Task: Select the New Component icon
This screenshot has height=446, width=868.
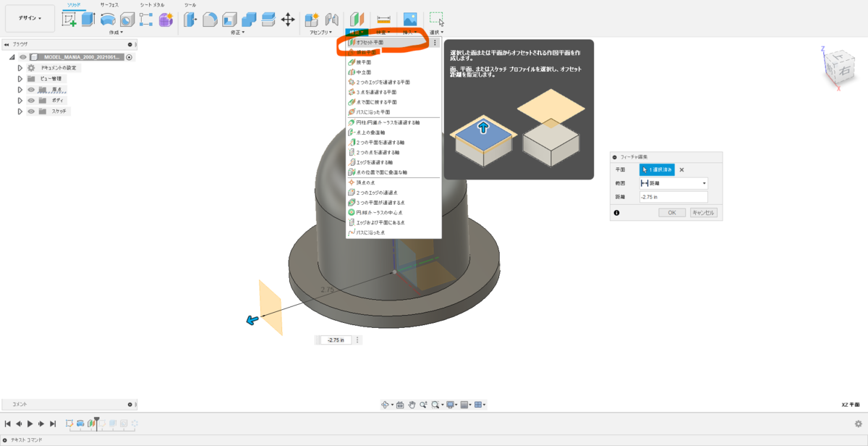Action: coord(312,20)
